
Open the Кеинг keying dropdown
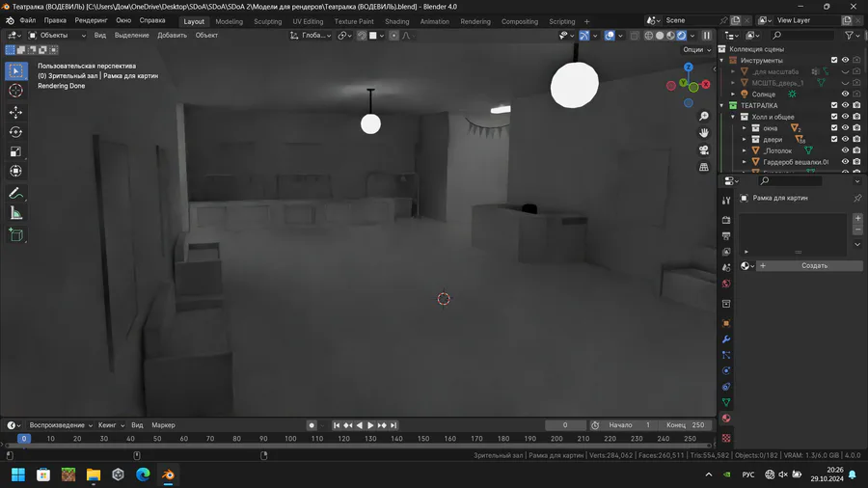[x=111, y=425]
